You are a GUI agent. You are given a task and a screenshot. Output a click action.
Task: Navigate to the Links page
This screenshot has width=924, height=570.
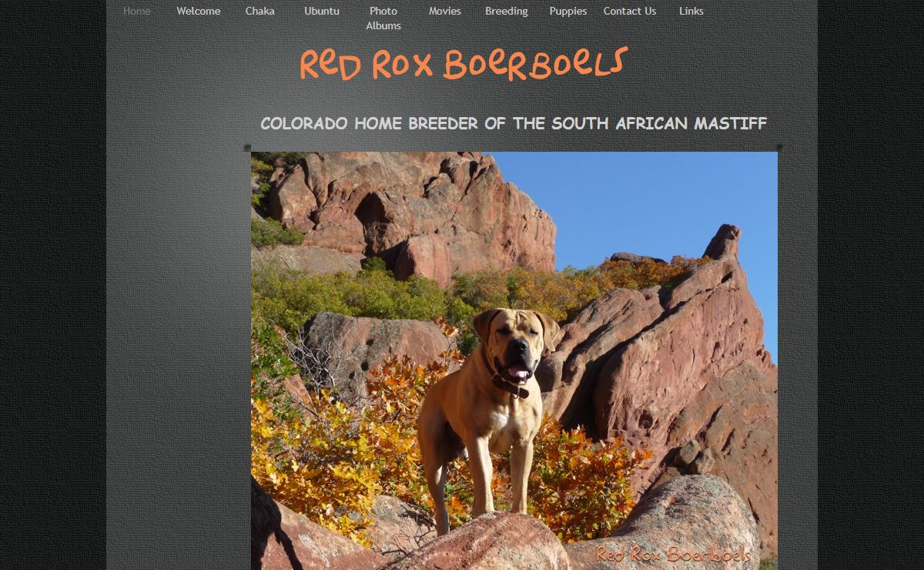[691, 11]
